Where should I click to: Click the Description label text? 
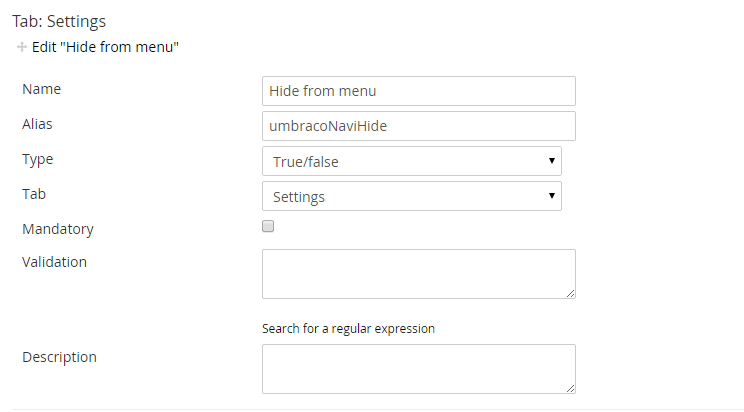59,357
